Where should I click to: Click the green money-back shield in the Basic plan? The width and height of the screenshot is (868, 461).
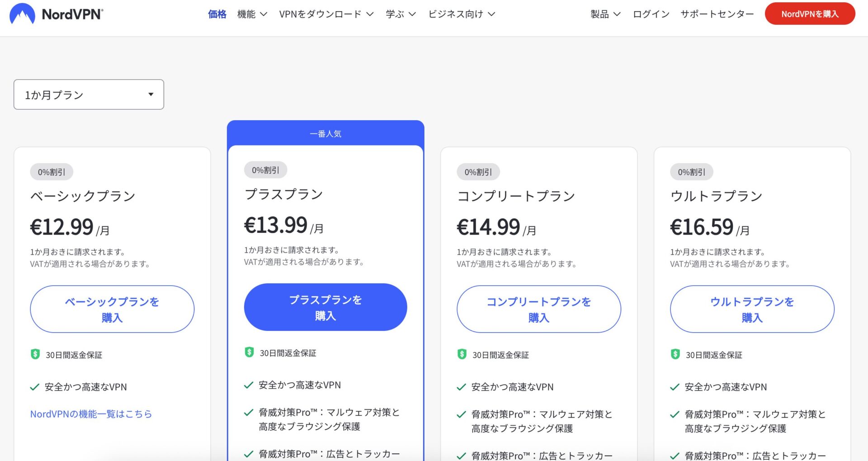click(x=35, y=354)
